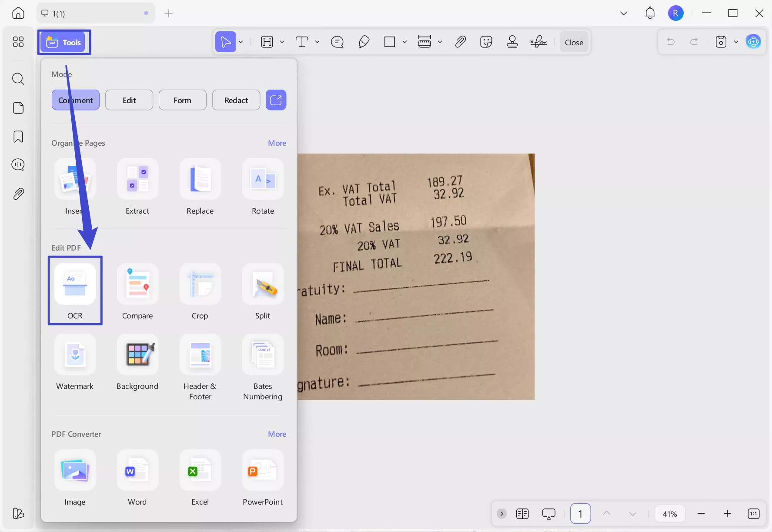
Task: Click the page number input field
Action: click(580, 514)
